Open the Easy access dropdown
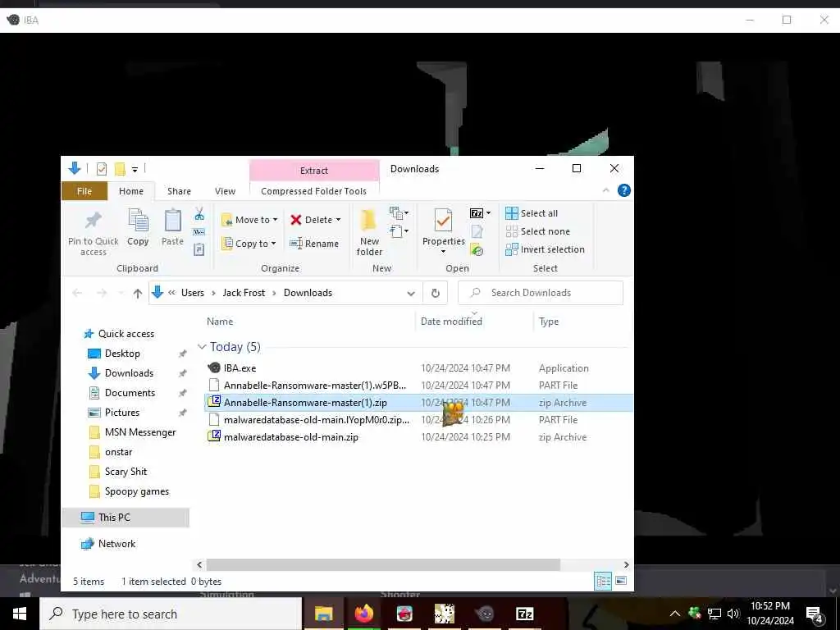Viewport: 840px width, 630px height. pyautogui.click(x=399, y=231)
